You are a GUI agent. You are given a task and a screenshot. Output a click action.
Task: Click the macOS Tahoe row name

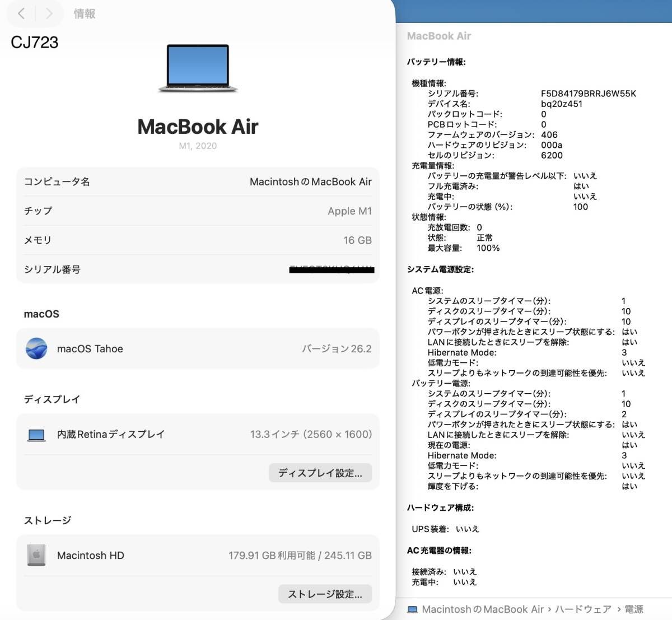[x=90, y=348]
